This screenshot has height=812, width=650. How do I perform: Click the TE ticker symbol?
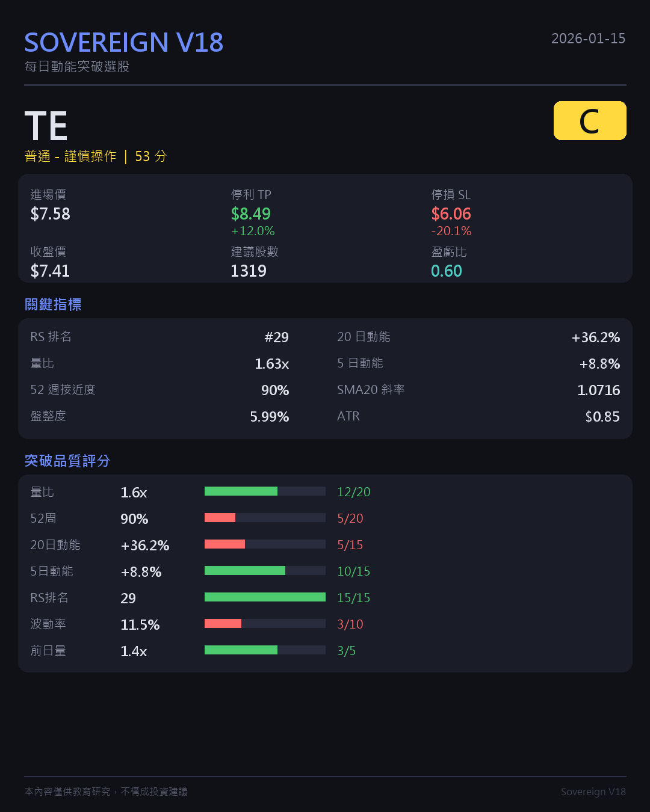tap(46, 126)
